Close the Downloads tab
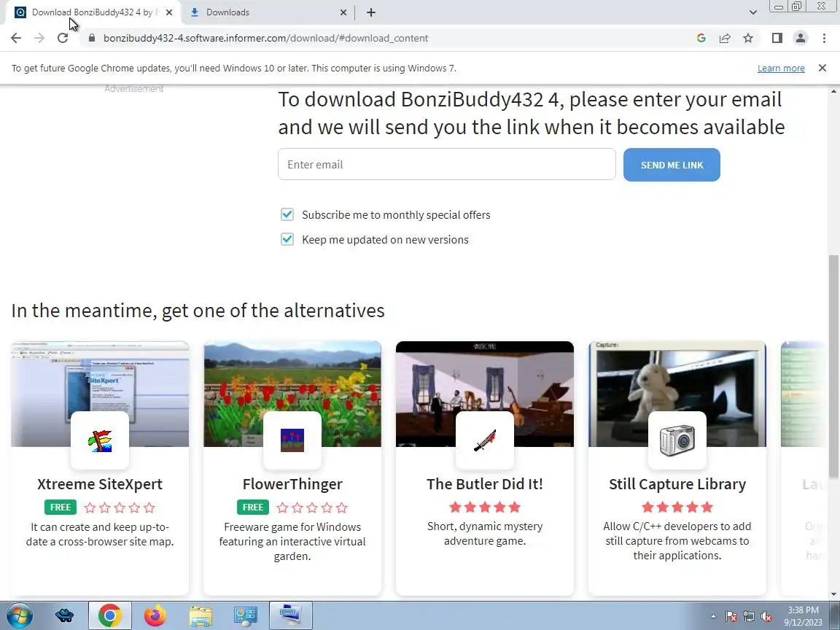The image size is (840, 630). pyautogui.click(x=343, y=12)
